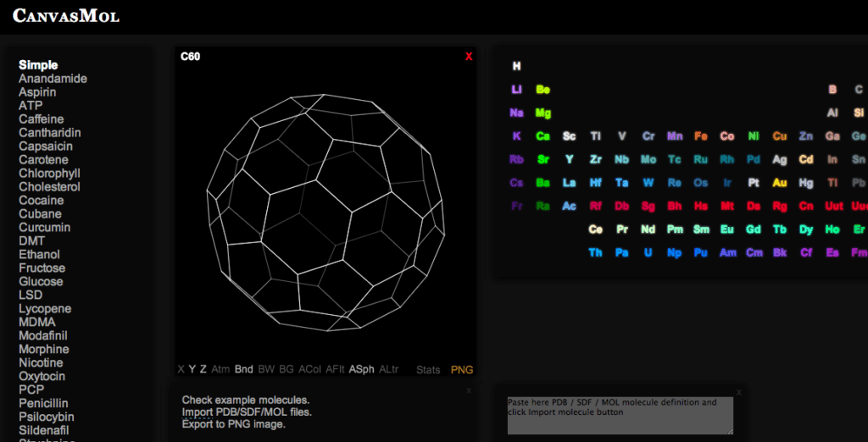
Task: Select Caffeine from the molecule list
Action: coord(41,119)
